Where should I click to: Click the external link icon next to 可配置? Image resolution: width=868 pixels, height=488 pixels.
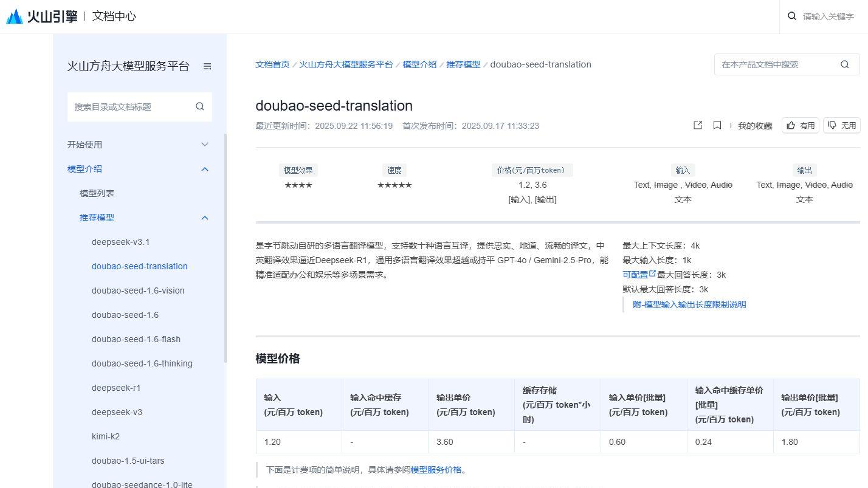tap(653, 273)
